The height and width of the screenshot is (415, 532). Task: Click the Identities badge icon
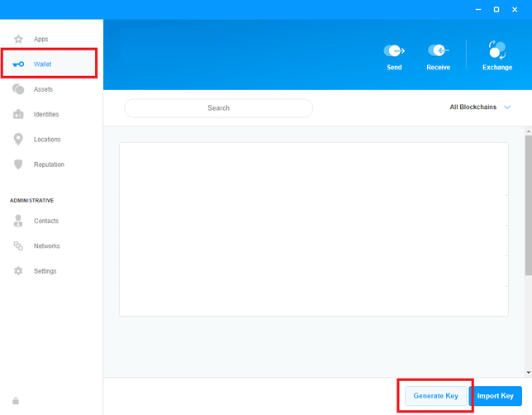[18, 114]
